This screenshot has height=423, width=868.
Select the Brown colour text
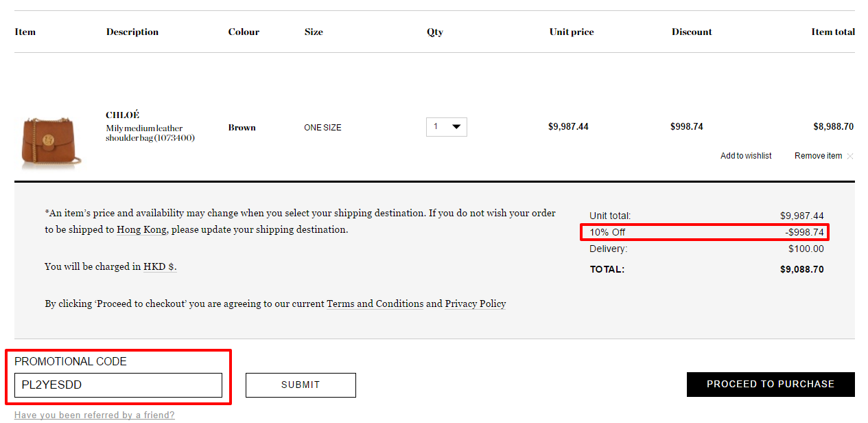point(242,128)
